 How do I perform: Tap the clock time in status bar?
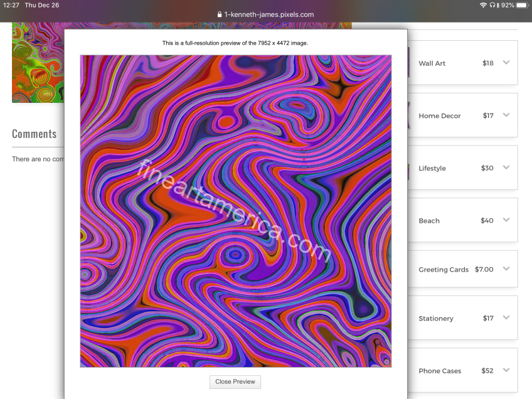pos(10,5)
